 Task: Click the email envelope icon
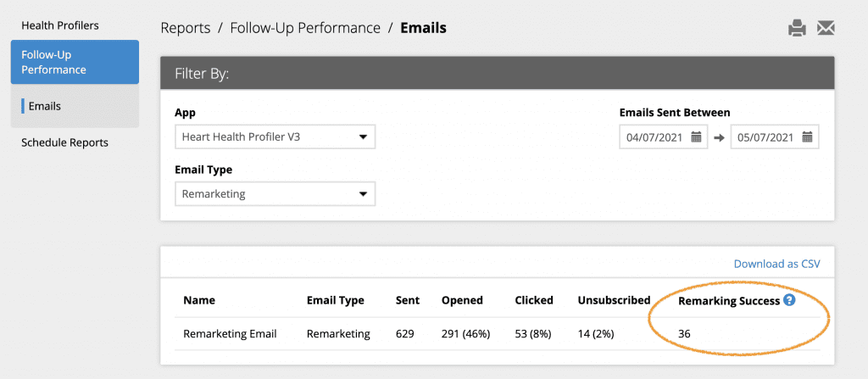[826, 28]
